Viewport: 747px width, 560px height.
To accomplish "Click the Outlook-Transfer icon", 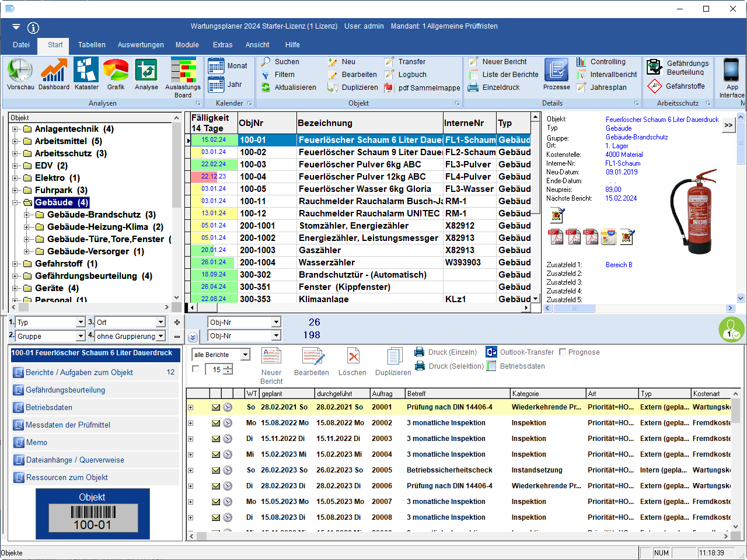I will 491,352.
